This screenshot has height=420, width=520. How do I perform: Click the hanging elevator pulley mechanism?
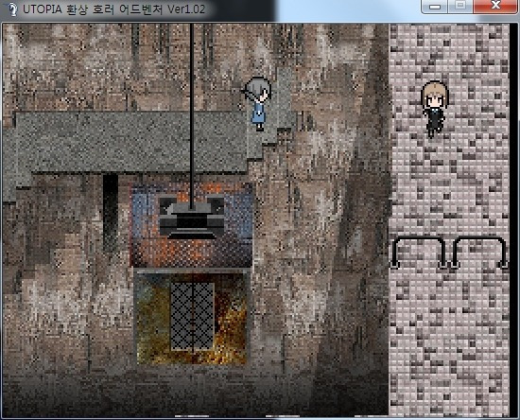(x=192, y=218)
